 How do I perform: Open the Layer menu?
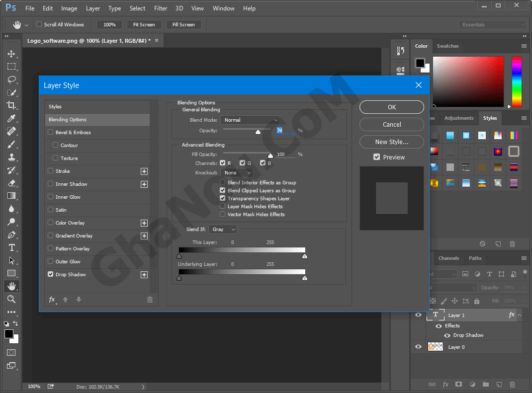pyautogui.click(x=93, y=8)
